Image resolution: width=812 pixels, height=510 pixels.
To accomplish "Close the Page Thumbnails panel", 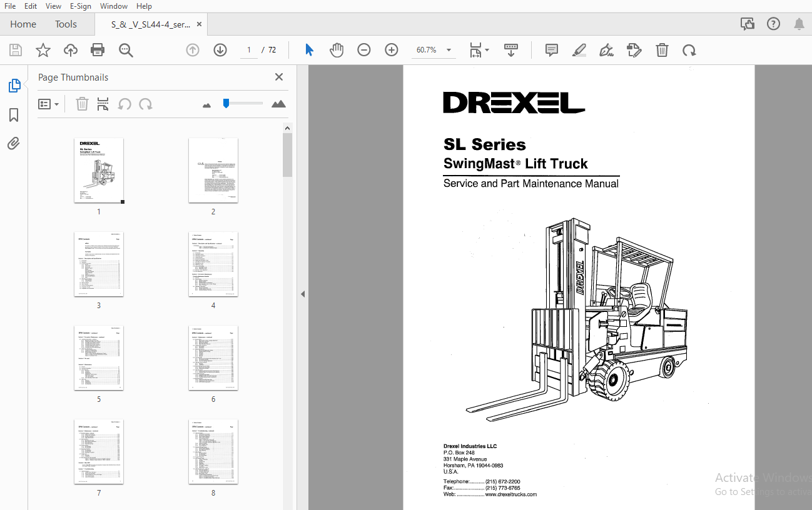I will 279,77.
